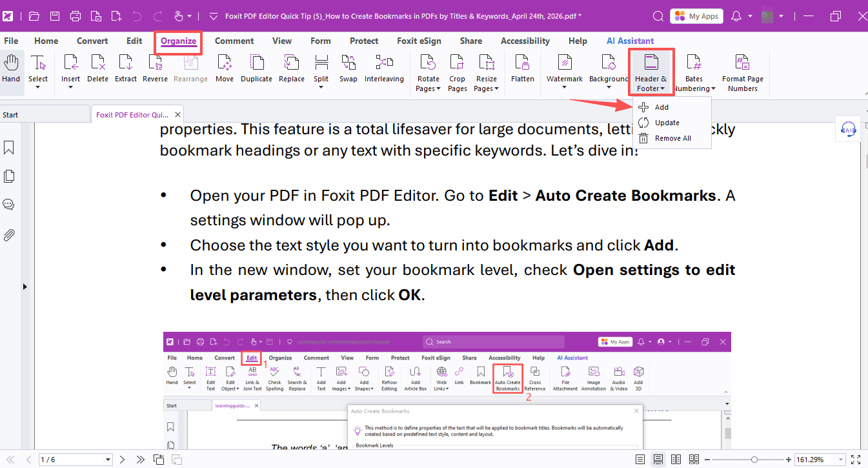The height and width of the screenshot is (468, 868).
Task: Open the Attachments side panel
Action: 9,235
